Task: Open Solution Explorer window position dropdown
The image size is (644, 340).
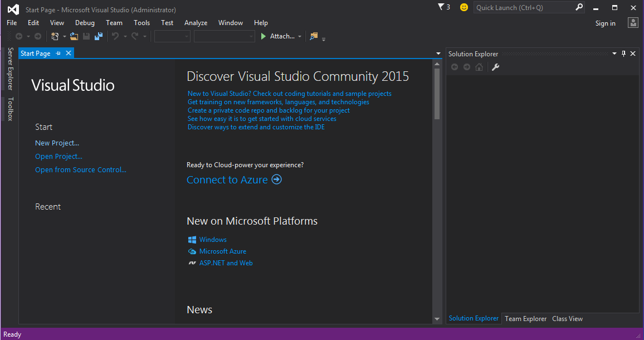Action: [614, 54]
